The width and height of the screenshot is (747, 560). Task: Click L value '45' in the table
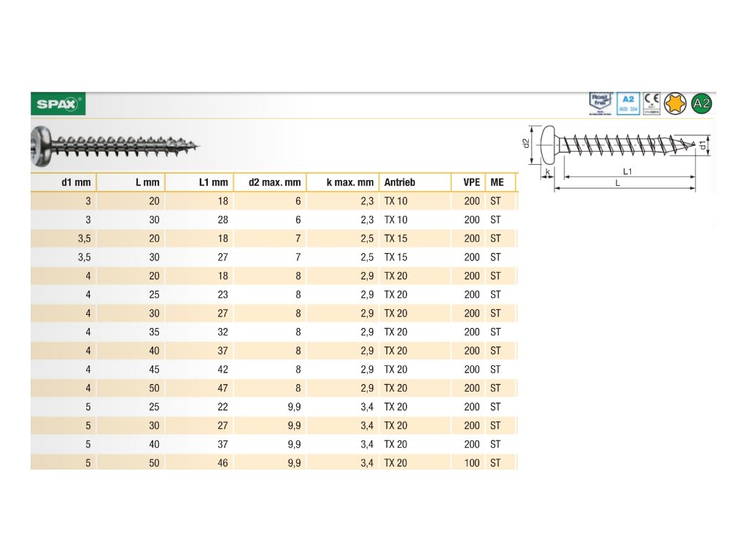154,370
